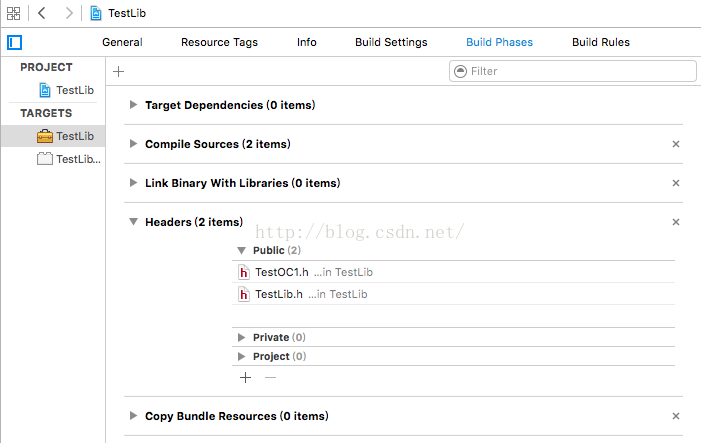701x443 pixels.
Task: Add a header file with plus button
Action: click(245, 378)
